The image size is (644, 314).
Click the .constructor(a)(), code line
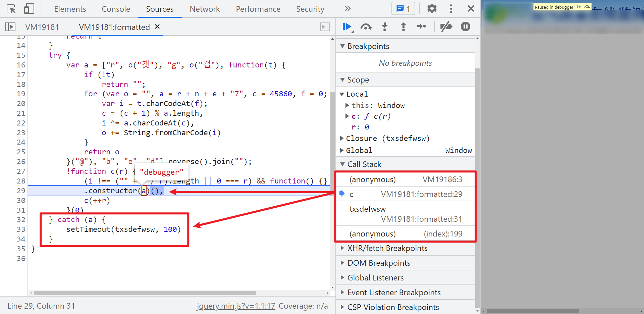[123, 191]
